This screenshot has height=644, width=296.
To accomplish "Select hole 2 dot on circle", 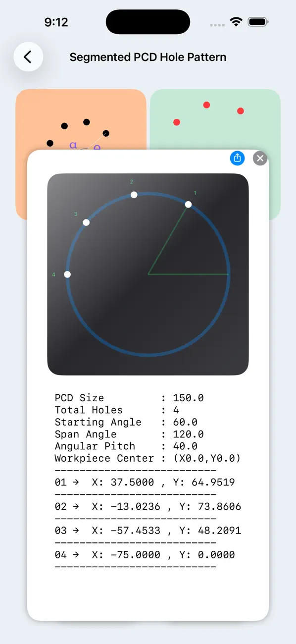I will [x=134, y=195].
